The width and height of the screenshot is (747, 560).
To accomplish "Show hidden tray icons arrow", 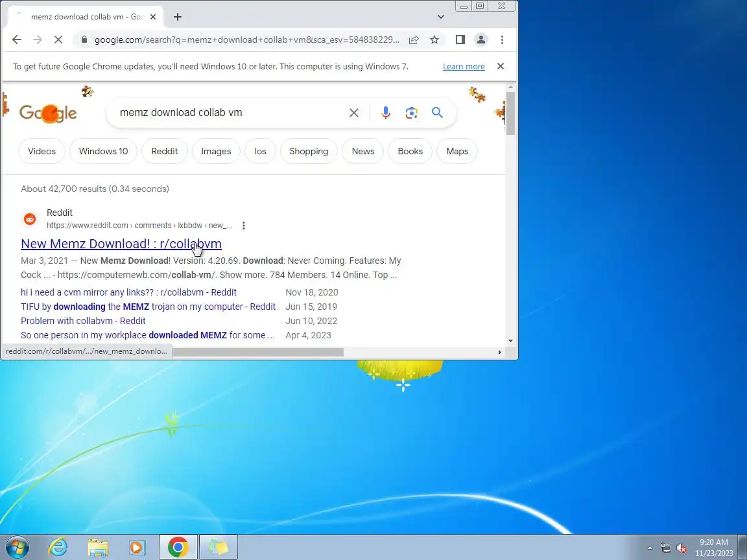I will pos(650,548).
